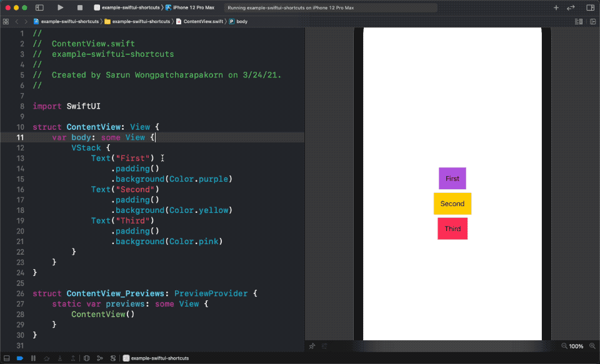Click '.padding()' on line 14
Image resolution: width=600 pixels, height=364 pixels.
point(135,169)
